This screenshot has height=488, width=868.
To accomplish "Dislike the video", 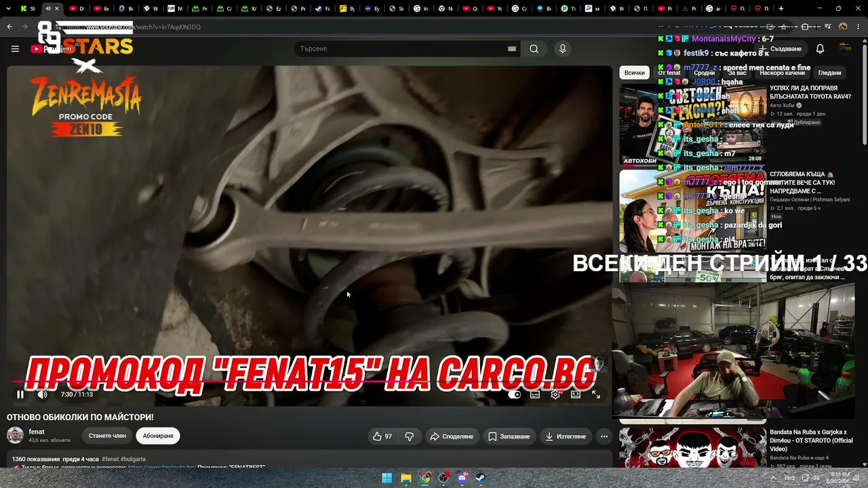I will [410, 436].
